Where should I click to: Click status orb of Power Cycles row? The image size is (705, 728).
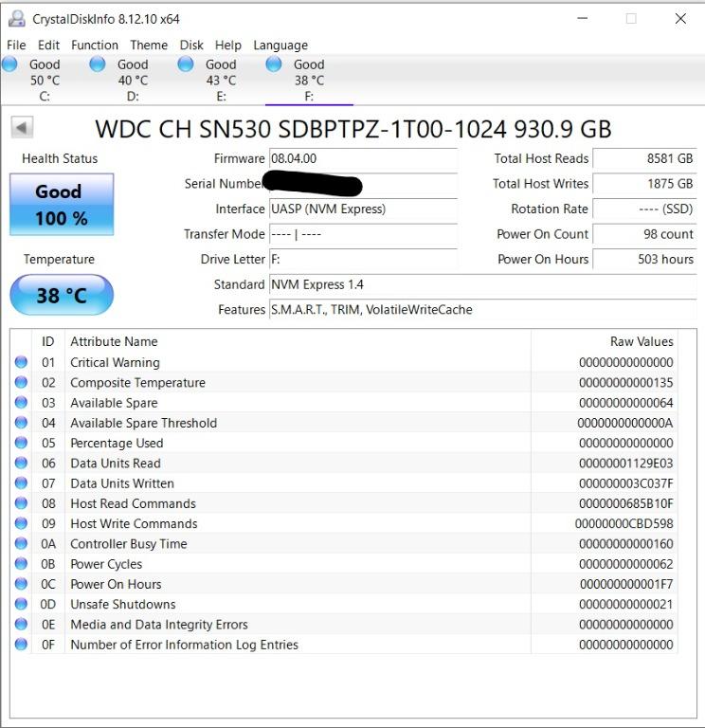(21, 563)
